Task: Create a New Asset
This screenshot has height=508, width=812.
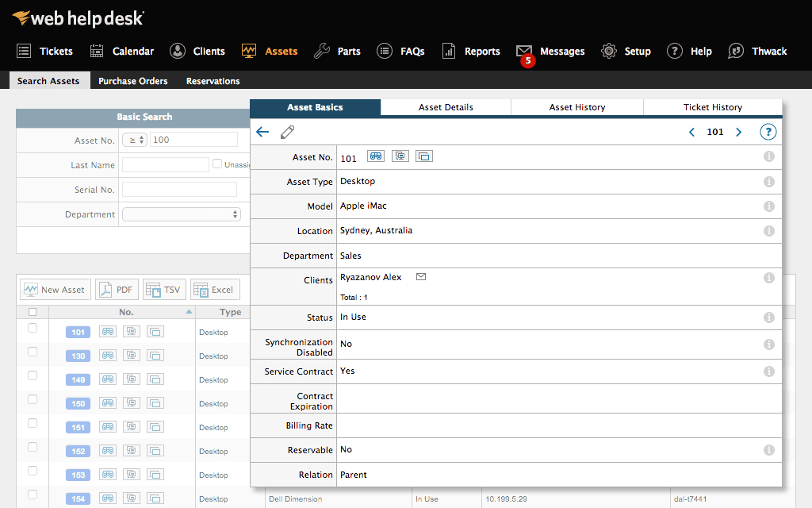Action: (54, 289)
